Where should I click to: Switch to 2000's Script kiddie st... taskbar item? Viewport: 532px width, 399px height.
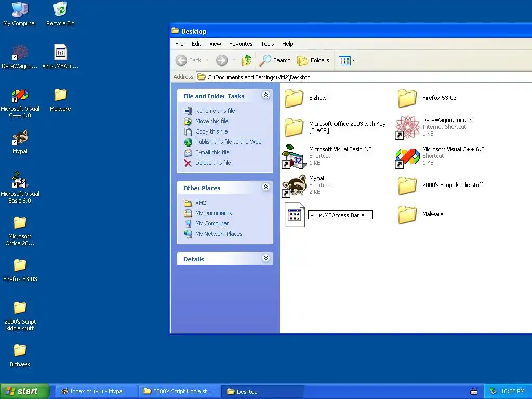click(179, 392)
